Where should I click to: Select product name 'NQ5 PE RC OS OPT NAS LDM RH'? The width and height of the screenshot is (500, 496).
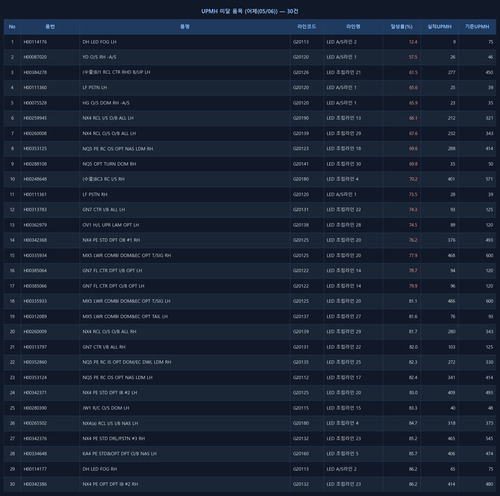pyautogui.click(x=118, y=149)
